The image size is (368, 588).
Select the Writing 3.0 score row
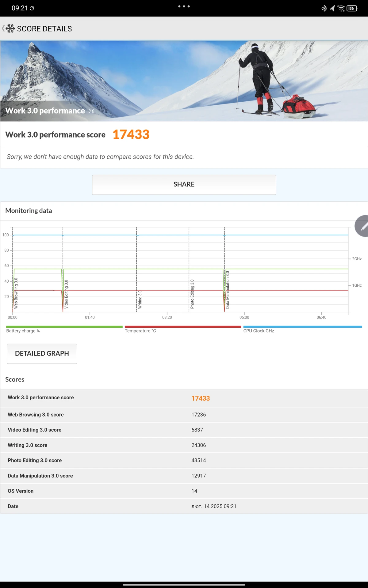pos(184,445)
